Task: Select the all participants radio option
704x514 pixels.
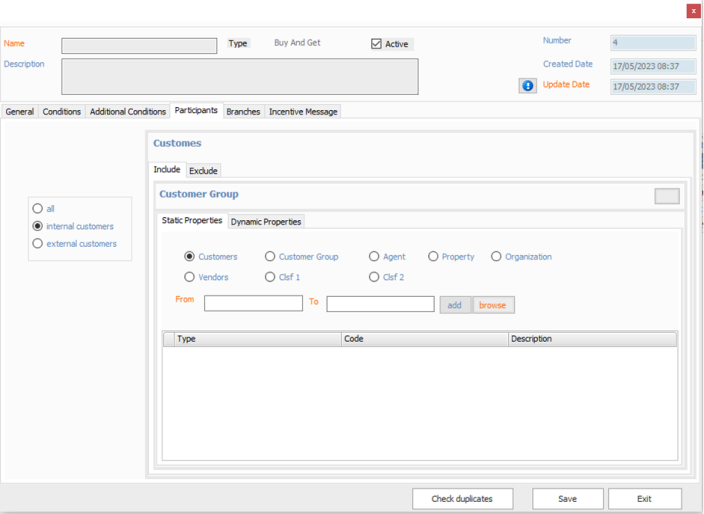Action: tap(38, 209)
